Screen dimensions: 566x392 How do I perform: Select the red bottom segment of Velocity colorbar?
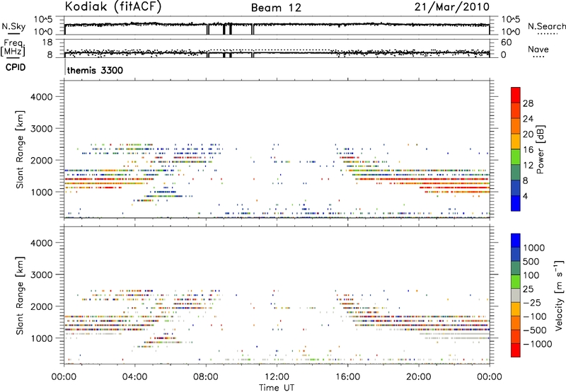coord(516,350)
